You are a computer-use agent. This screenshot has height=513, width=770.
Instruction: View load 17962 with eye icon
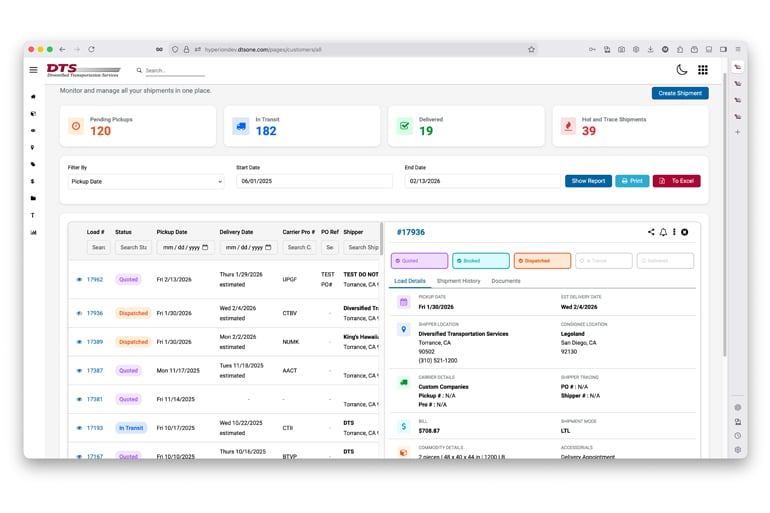pos(79,279)
